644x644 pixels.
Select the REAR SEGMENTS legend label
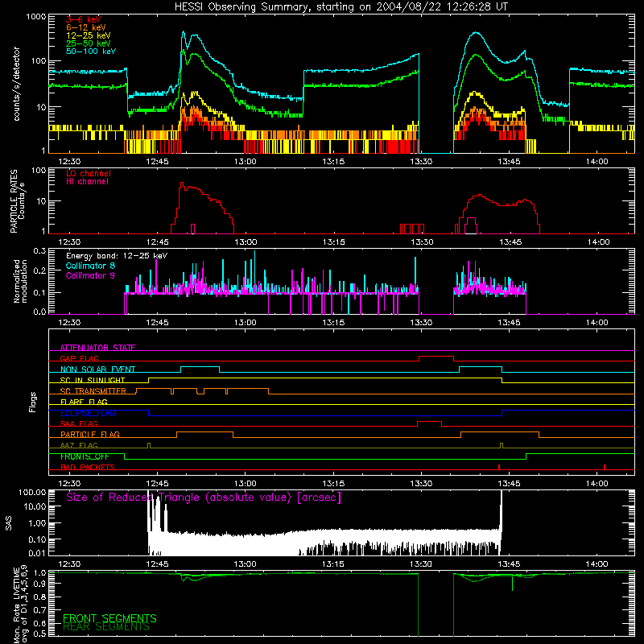click(x=106, y=627)
